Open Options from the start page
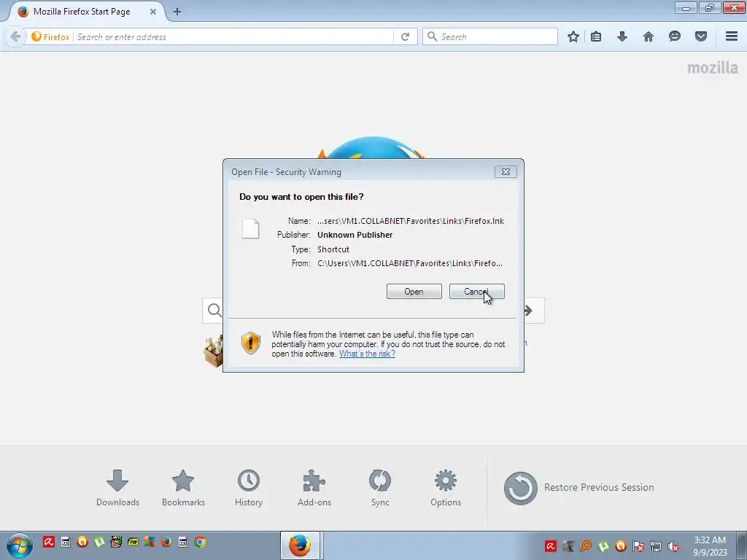Screen dimensions: 747x560 click(446, 488)
